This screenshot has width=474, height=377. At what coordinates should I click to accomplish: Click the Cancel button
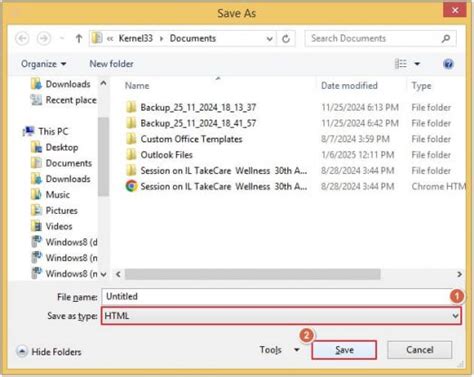pos(419,350)
